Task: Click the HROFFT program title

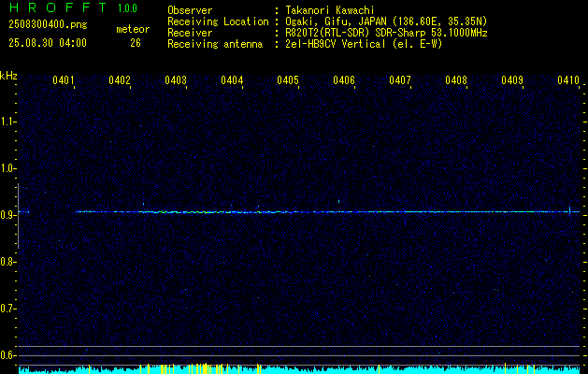Action: [x=58, y=7]
